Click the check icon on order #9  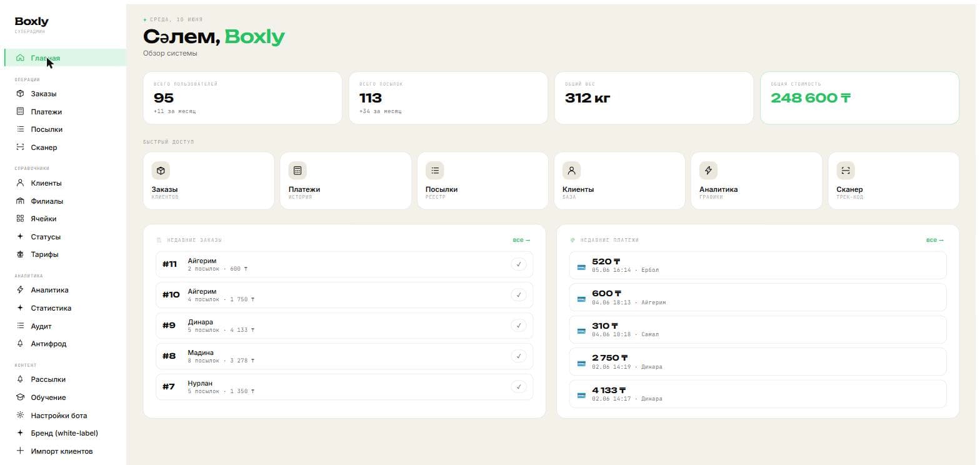point(519,326)
